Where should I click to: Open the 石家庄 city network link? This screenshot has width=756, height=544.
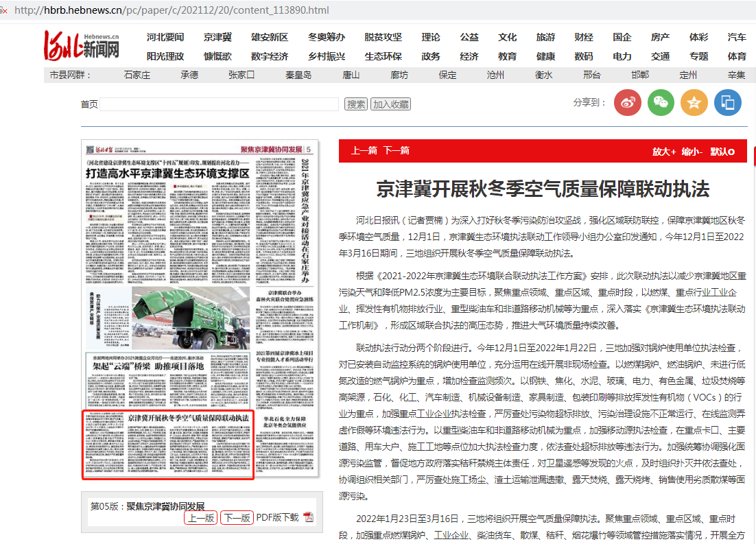click(x=137, y=75)
